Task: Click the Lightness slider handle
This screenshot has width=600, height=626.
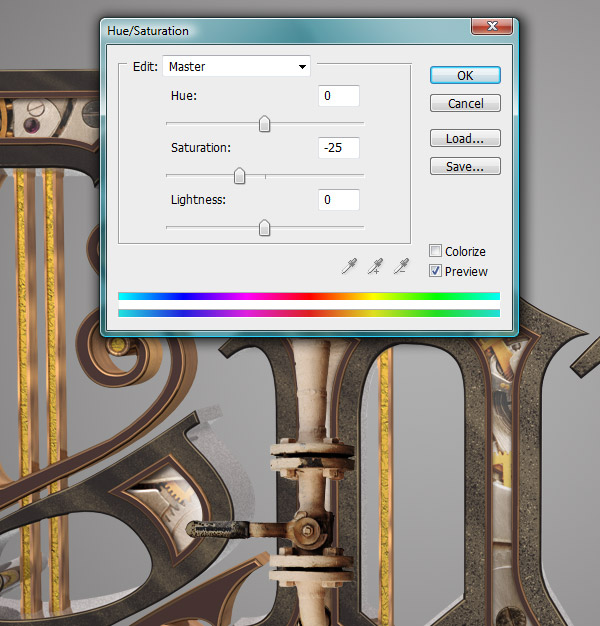Action: tap(264, 228)
